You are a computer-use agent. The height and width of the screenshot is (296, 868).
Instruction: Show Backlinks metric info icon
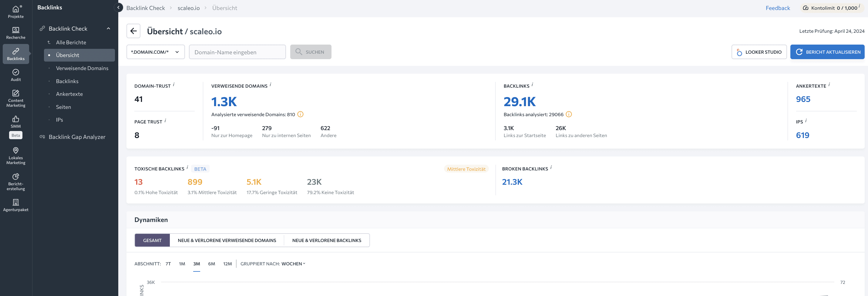(532, 84)
